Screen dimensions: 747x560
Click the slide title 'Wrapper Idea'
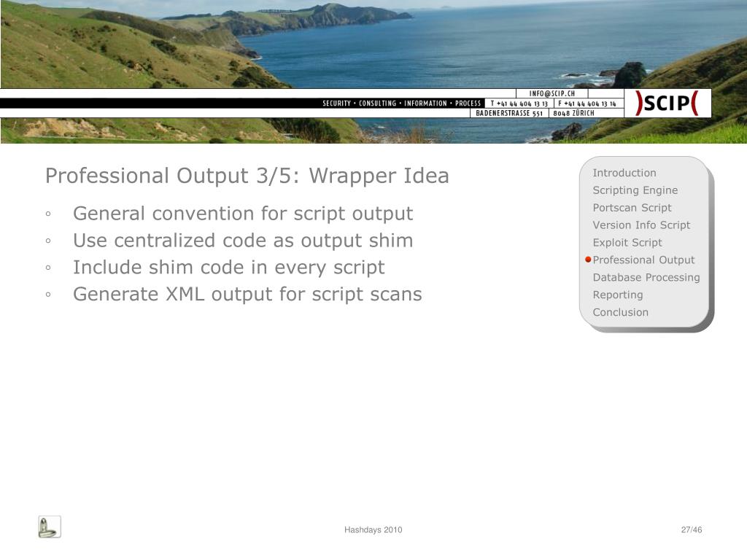[379, 176]
